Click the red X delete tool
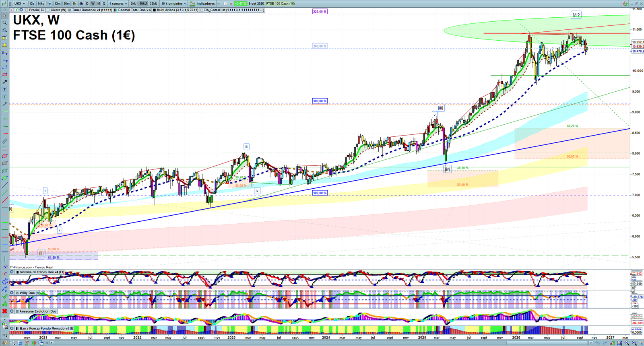 (x=5, y=311)
